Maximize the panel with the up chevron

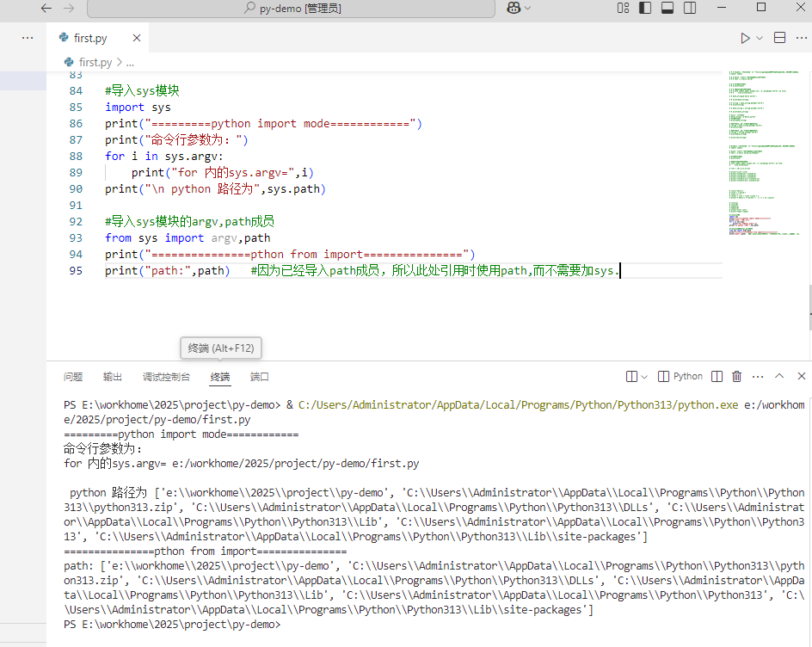pos(778,376)
